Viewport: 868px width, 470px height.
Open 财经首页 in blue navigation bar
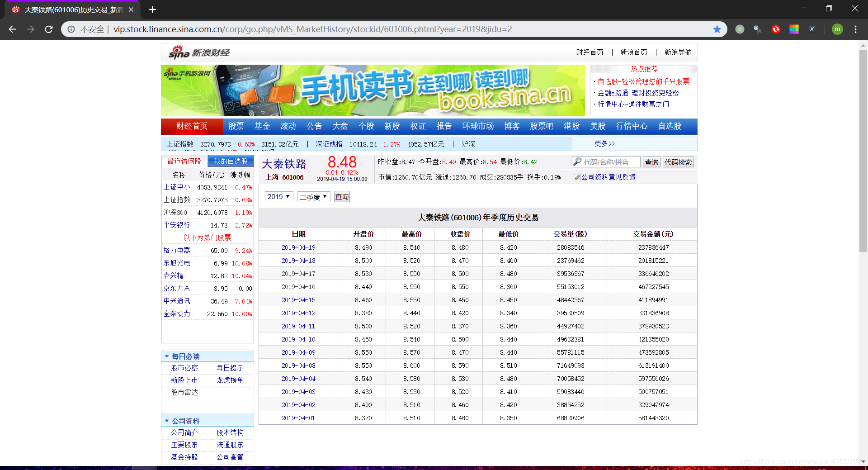coord(192,126)
